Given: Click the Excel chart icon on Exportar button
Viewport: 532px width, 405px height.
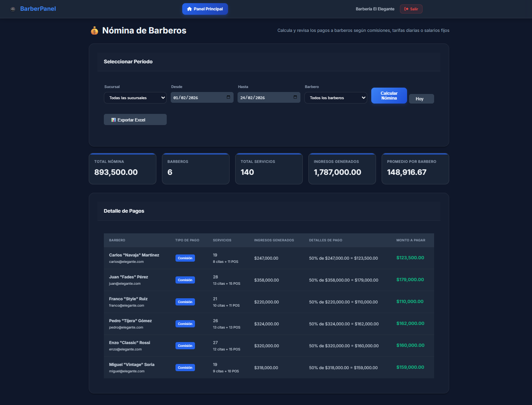Looking at the screenshot, I should click(x=113, y=120).
